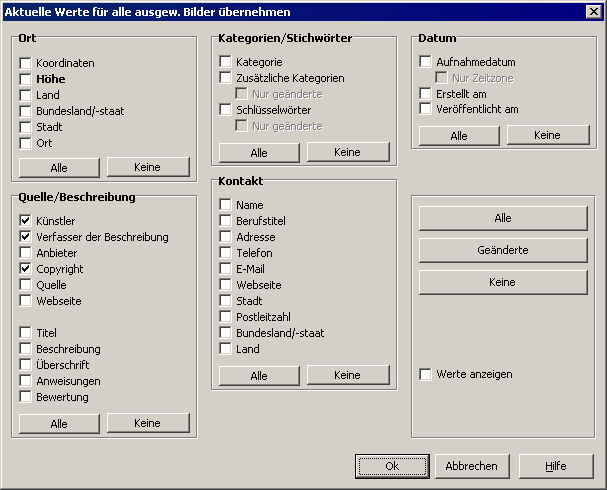The width and height of the screenshot is (607, 490).
Task: Tick the Werte anzeigen checkbox
Action: [x=426, y=374]
